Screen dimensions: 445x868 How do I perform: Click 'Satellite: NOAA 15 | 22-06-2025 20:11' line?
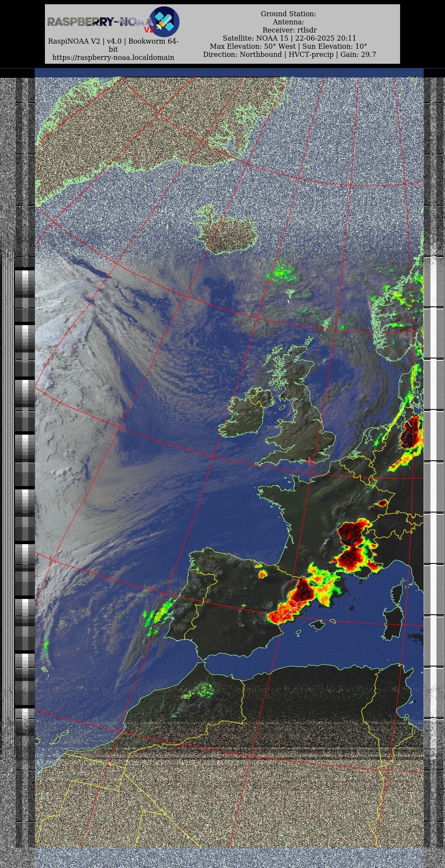pyautogui.click(x=289, y=38)
